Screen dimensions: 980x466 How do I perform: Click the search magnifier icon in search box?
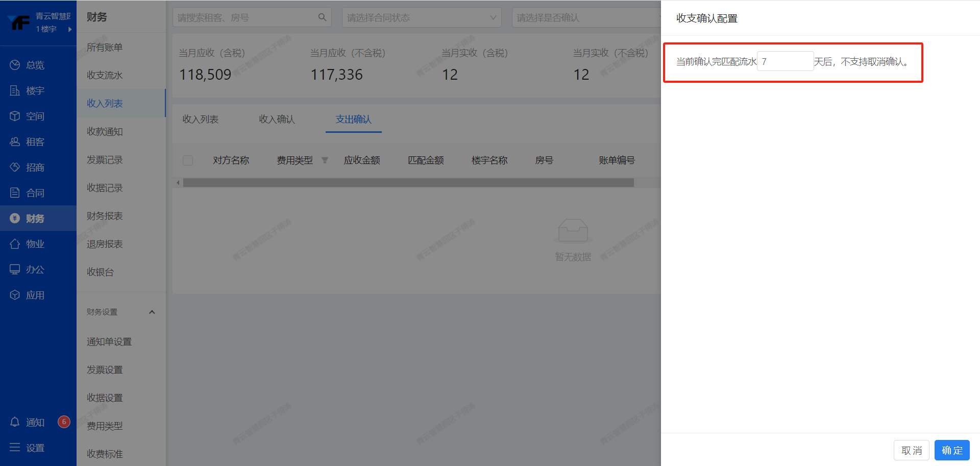[x=322, y=17]
